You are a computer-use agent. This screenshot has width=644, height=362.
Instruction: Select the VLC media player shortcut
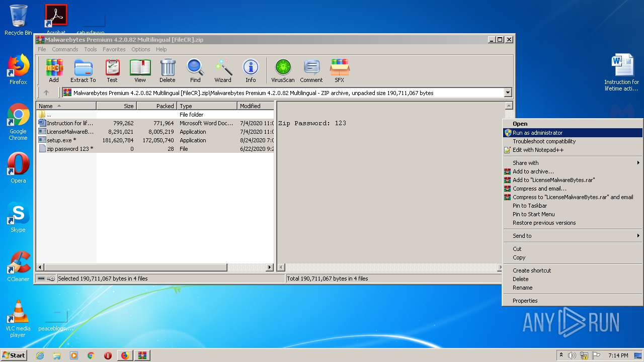pyautogui.click(x=18, y=319)
